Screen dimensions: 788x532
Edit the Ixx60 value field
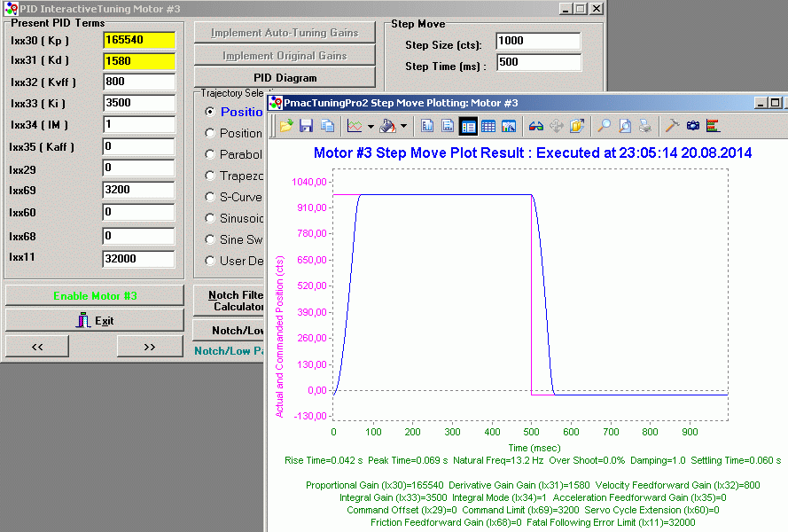pyautogui.click(x=139, y=212)
